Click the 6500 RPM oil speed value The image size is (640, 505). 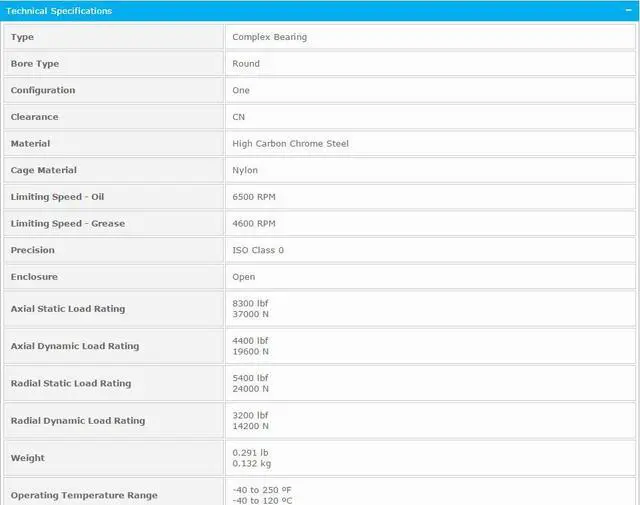[254, 197]
